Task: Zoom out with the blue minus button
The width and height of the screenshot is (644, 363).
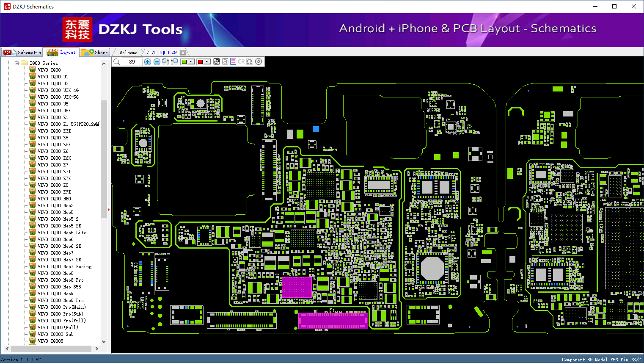Action: pos(157,62)
